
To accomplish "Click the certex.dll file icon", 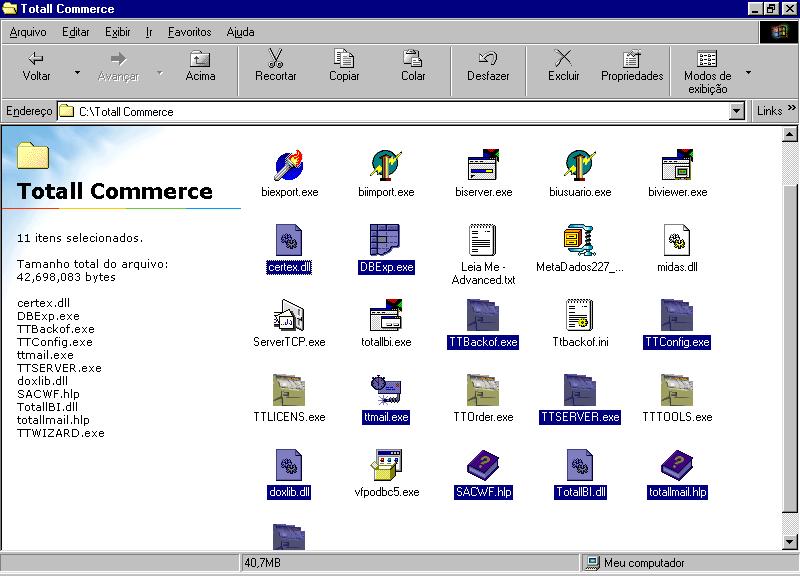I will [289, 240].
